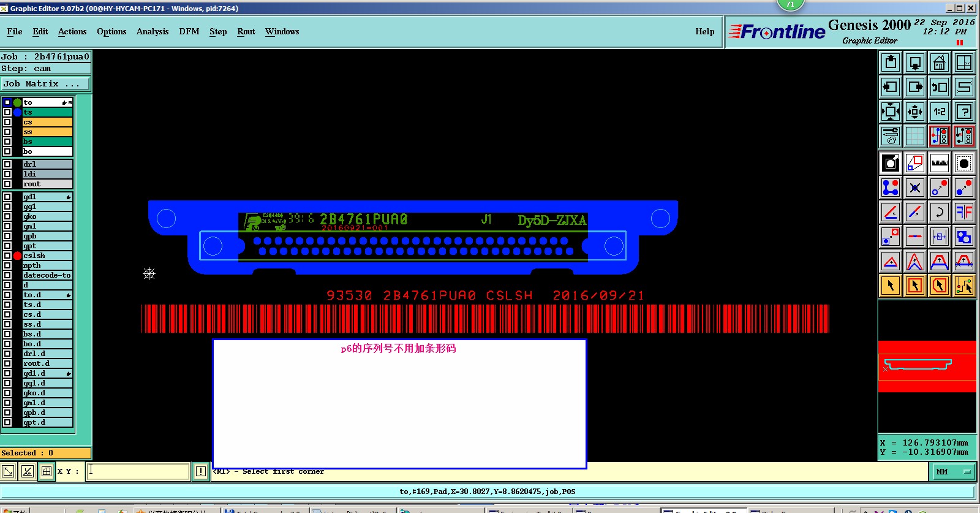
Task: Click the pan right view icon
Action: tap(915, 87)
